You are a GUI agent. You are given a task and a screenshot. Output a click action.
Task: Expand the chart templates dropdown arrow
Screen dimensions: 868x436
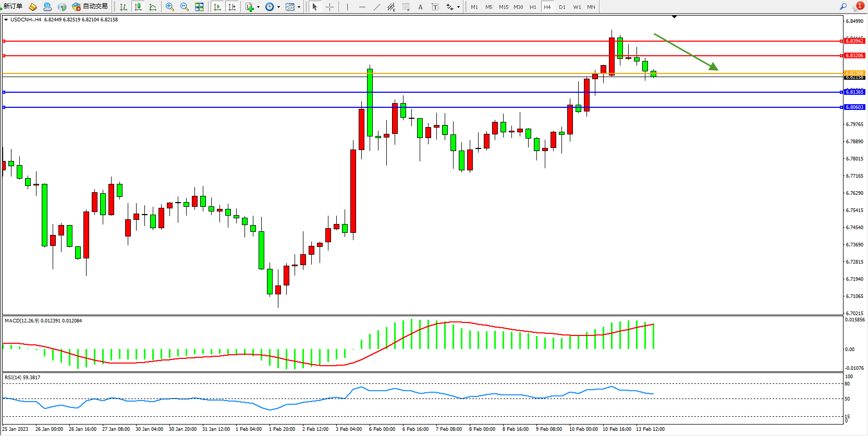[x=299, y=7]
